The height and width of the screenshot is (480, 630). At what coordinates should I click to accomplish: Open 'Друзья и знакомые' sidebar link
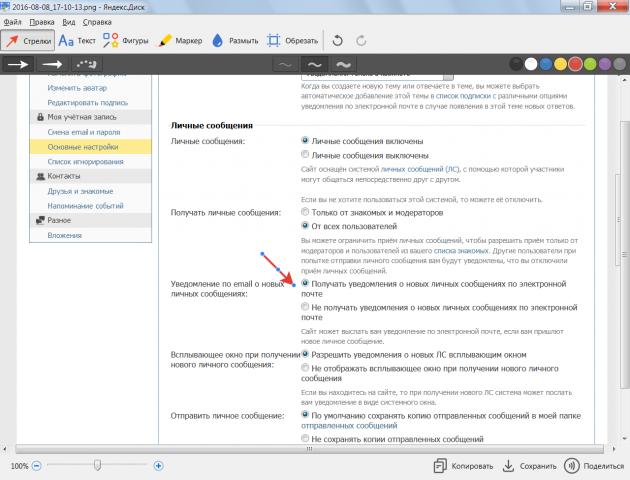pyautogui.click(x=80, y=191)
